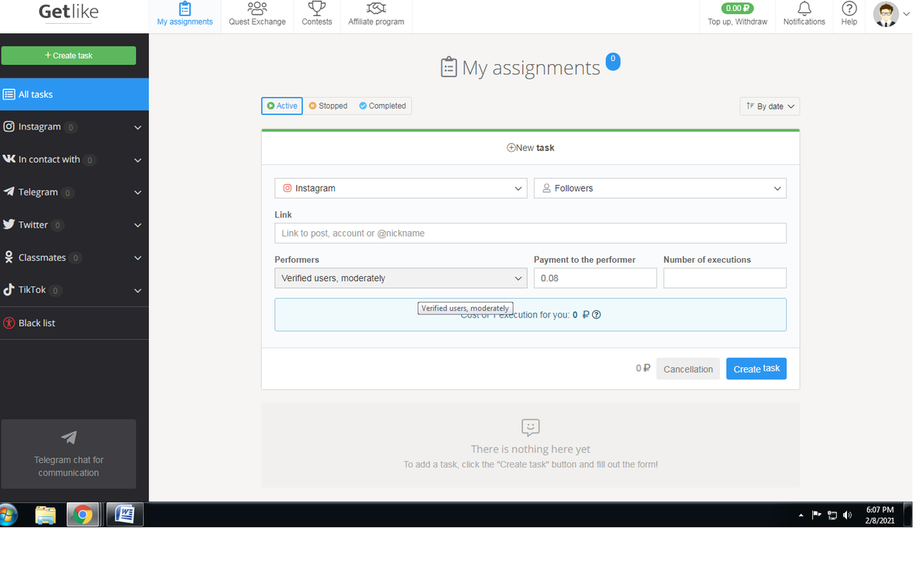Open File Explorer from the taskbar
The width and height of the screenshot is (924, 578).
(x=45, y=515)
